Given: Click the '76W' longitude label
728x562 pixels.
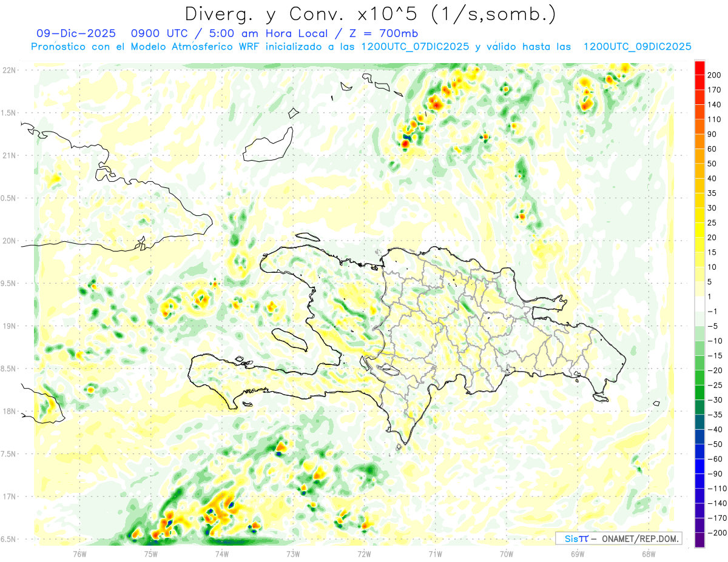Looking at the screenshot, I should [79, 554].
